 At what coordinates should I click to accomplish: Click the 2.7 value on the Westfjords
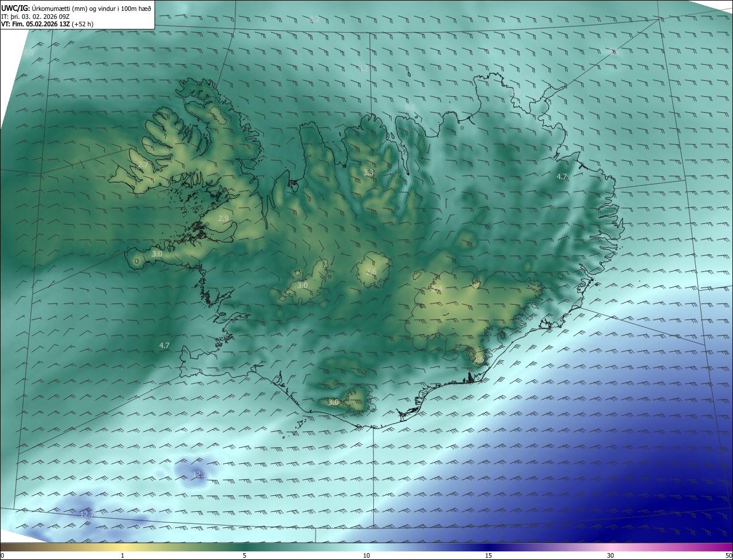[x=144, y=164]
